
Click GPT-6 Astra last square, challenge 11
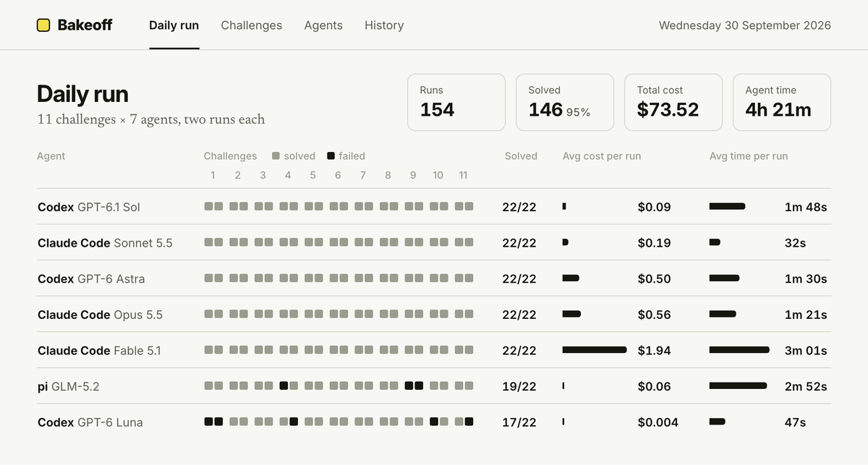[x=469, y=278]
